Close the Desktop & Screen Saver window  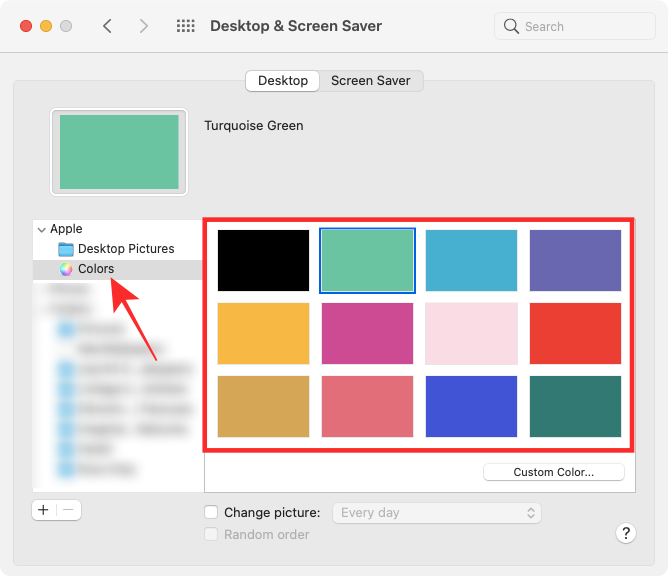point(26,26)
